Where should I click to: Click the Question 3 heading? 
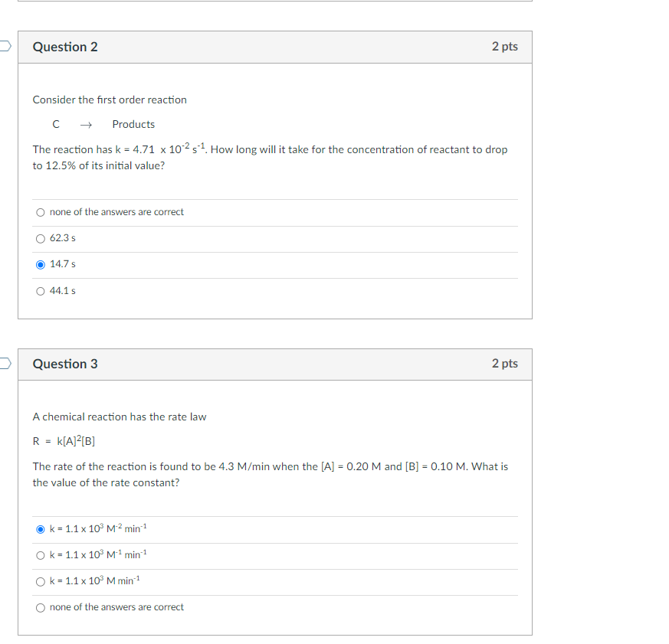pos(65,364)
